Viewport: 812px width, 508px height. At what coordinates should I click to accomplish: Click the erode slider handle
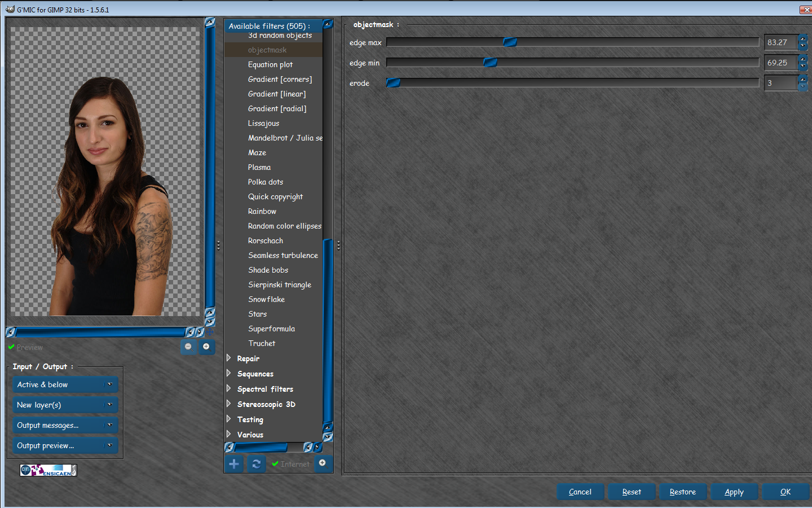pyautogui.click(x=393, y=83)
